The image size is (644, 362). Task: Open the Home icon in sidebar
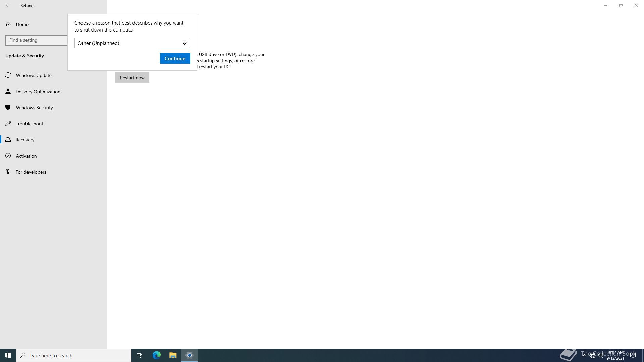click(8, 24)
